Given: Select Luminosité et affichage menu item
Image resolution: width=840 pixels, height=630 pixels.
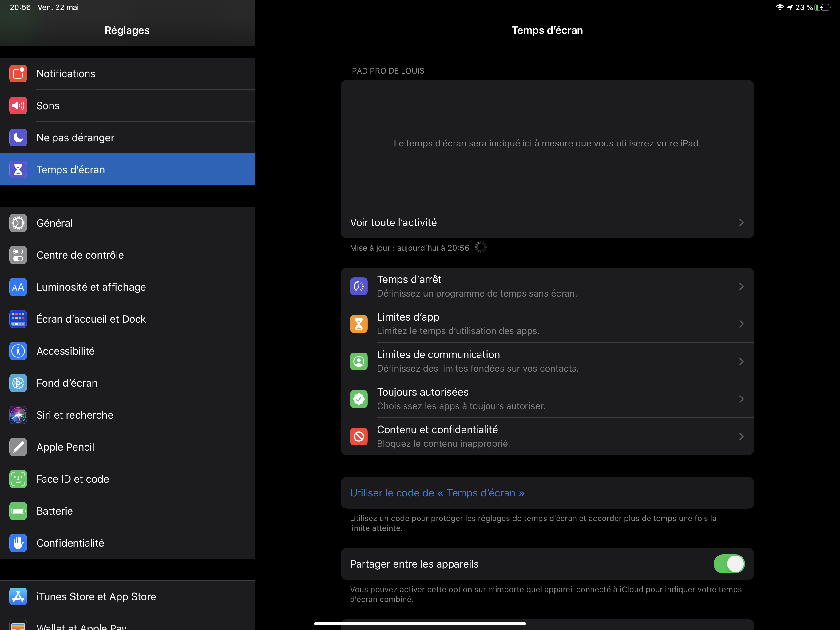Looking at the screenshot, I should point(91,287).
